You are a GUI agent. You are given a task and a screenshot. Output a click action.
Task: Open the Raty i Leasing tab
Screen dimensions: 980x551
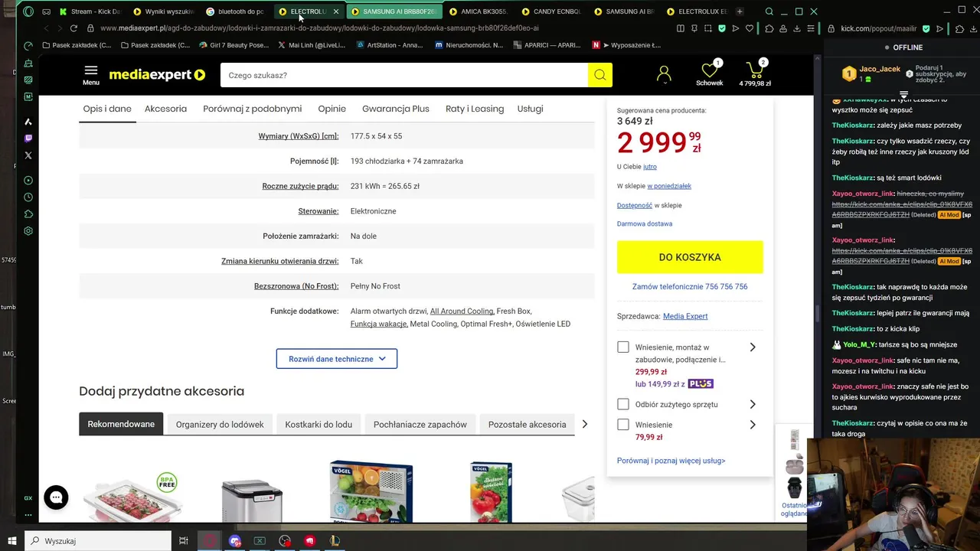point(475,109)
